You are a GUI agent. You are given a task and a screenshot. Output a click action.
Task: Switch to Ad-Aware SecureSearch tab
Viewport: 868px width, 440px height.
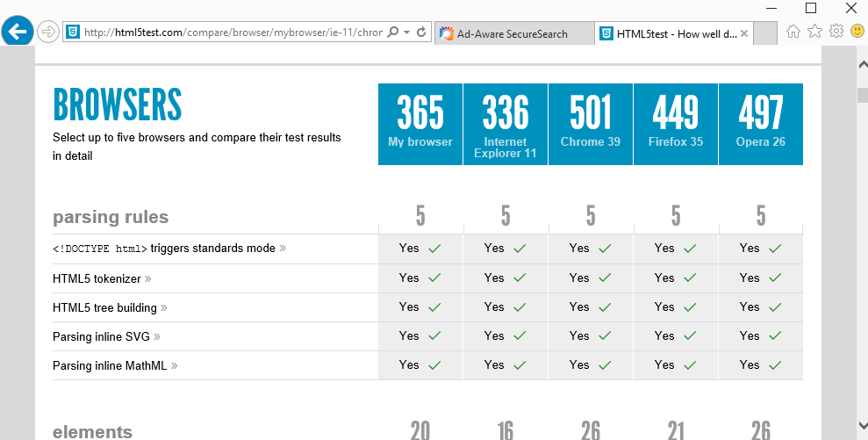point(515,33)
